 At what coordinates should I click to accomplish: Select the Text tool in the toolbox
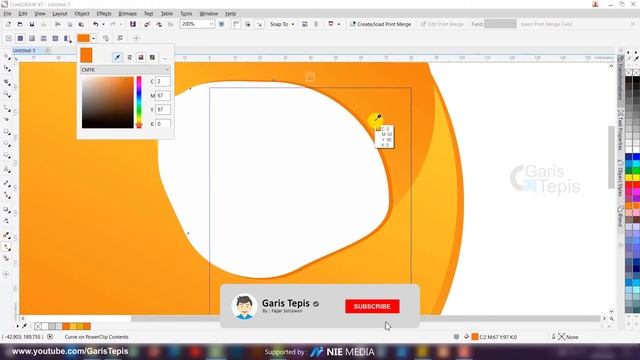pos(7,169)
